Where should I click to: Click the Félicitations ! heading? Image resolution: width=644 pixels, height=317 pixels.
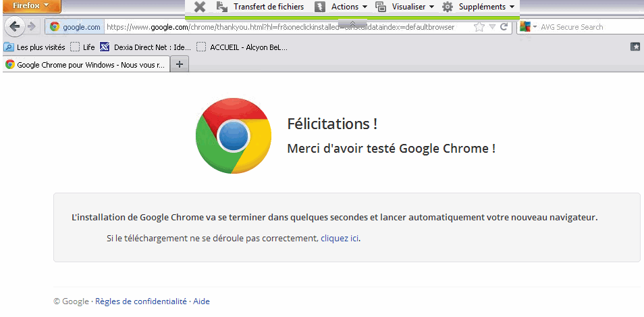click(332, 124)
